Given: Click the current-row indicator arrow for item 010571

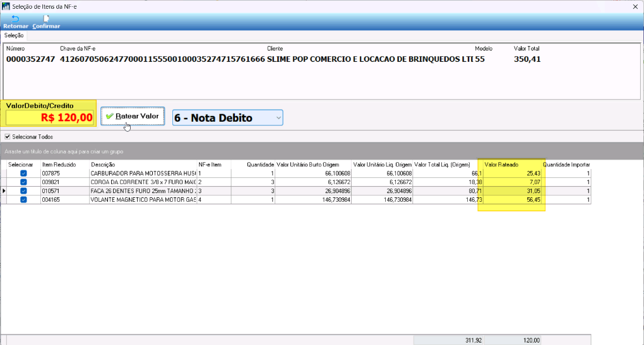Looking at the screenshot, I should coord(4,190).
